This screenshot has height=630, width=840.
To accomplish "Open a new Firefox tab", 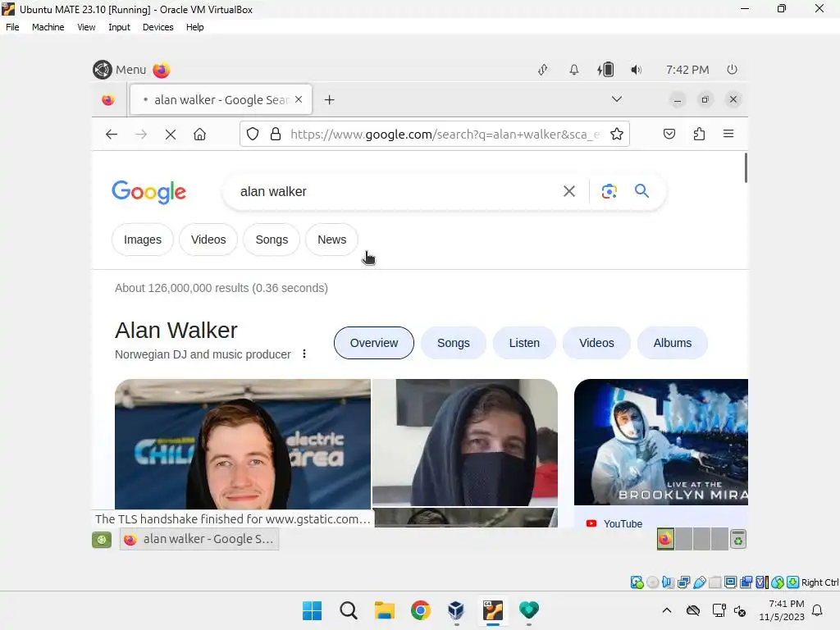I will (330, 99).
